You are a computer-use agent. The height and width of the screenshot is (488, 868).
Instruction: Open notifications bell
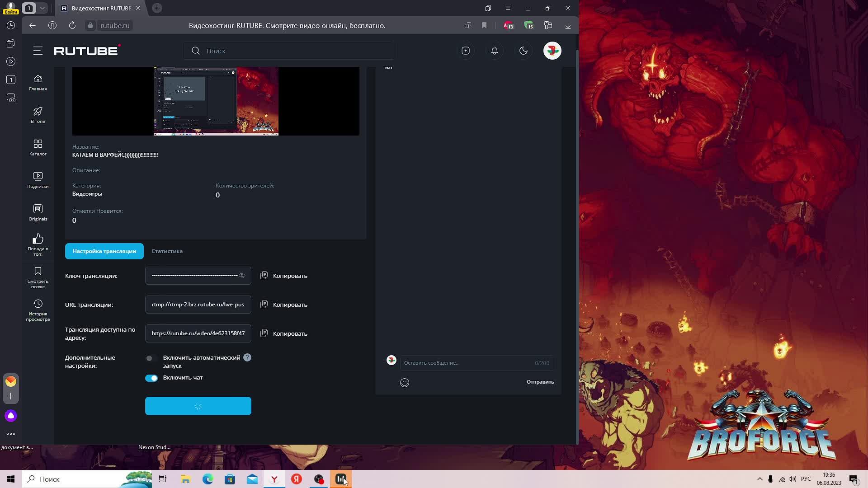[x=495, y=51]
